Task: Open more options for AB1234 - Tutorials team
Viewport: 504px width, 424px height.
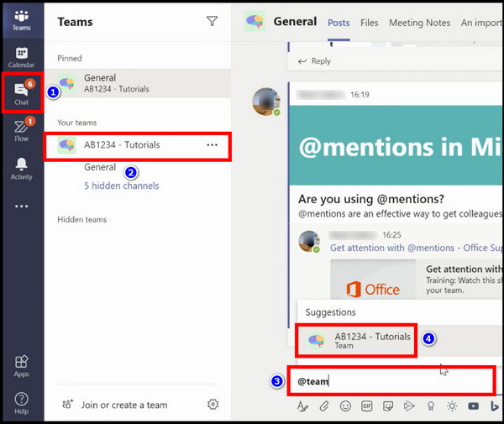Action: [x=213, y=145]
